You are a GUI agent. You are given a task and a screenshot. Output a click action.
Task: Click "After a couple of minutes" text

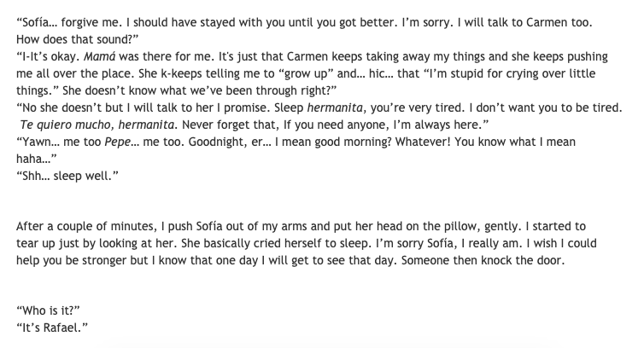[85, 226]
